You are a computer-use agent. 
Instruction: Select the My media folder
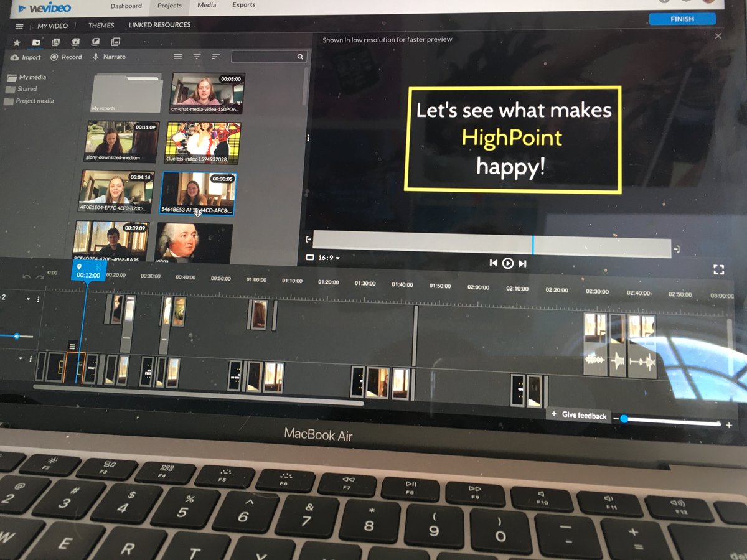point(27,77)
